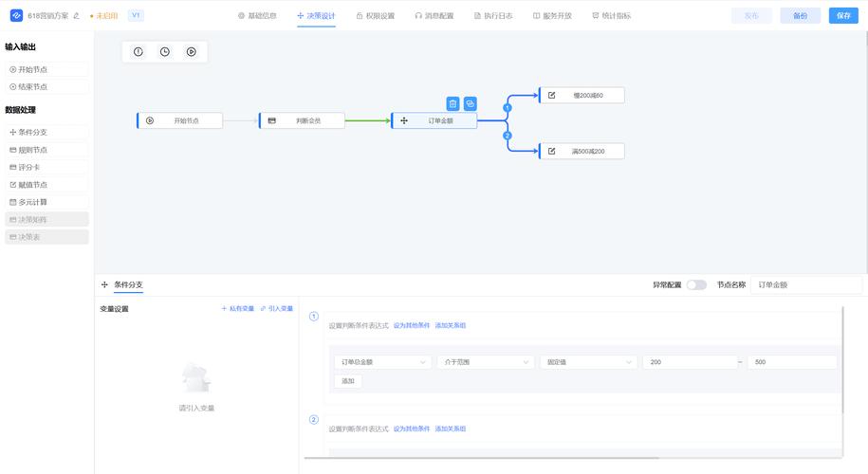This screenshot has height=474, width=868.
Task: Click 设为其他条件 in condition 1
Action: coord(412,326)
